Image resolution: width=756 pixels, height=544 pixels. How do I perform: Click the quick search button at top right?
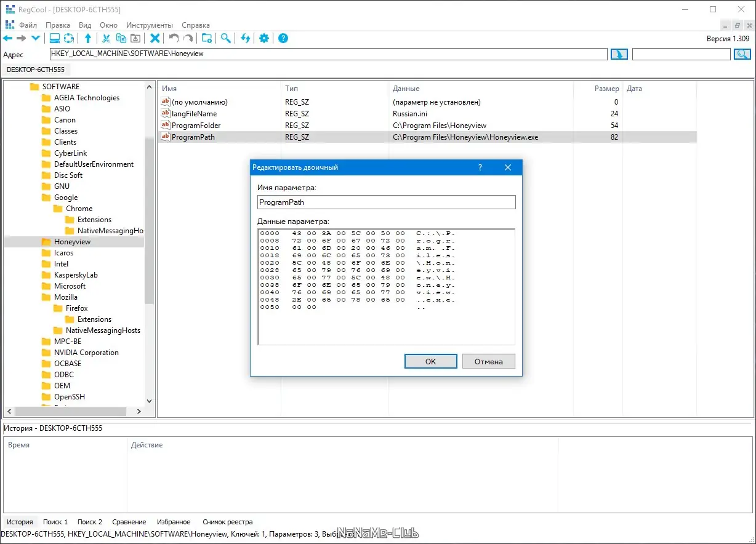[x=742, y=54]
